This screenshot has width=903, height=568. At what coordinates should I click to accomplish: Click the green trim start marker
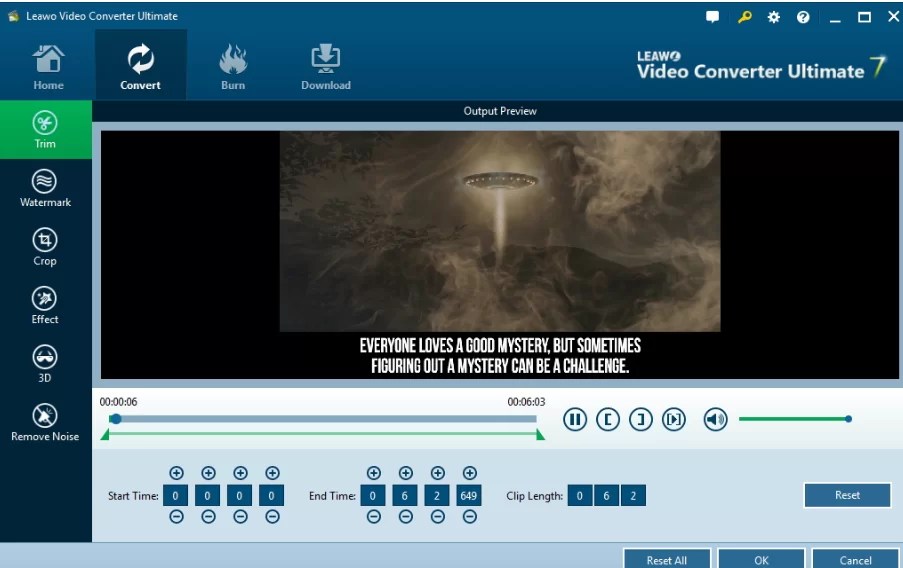pyautogui.click(x=105, y=434)
